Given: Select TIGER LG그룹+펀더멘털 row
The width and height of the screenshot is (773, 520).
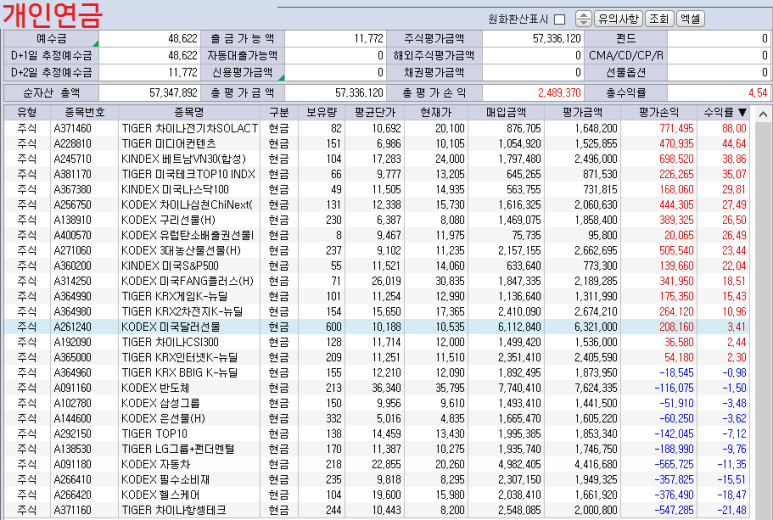Looking at the screenshot, I should coord(377,449).
